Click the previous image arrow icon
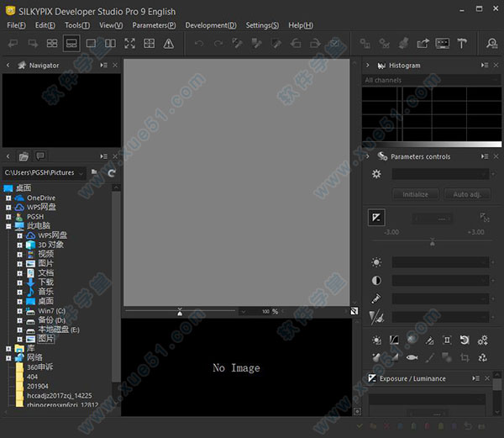The height and width of the screenshot is (438, 504). [x=13, y=44]
